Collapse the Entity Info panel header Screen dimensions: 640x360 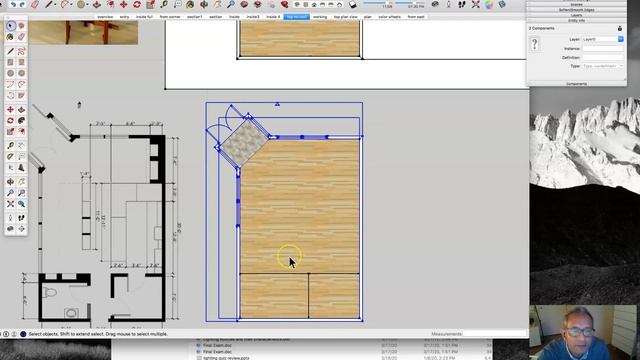click(576, 20)
